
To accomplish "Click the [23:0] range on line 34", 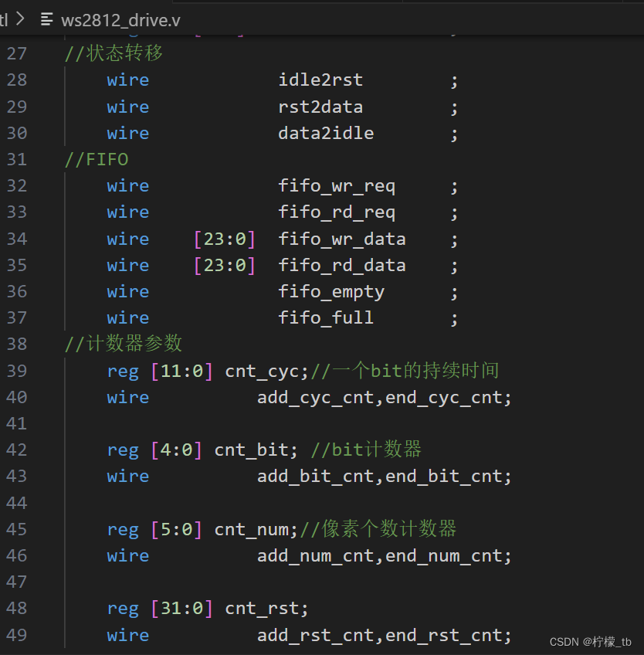I will click(225, 239).
